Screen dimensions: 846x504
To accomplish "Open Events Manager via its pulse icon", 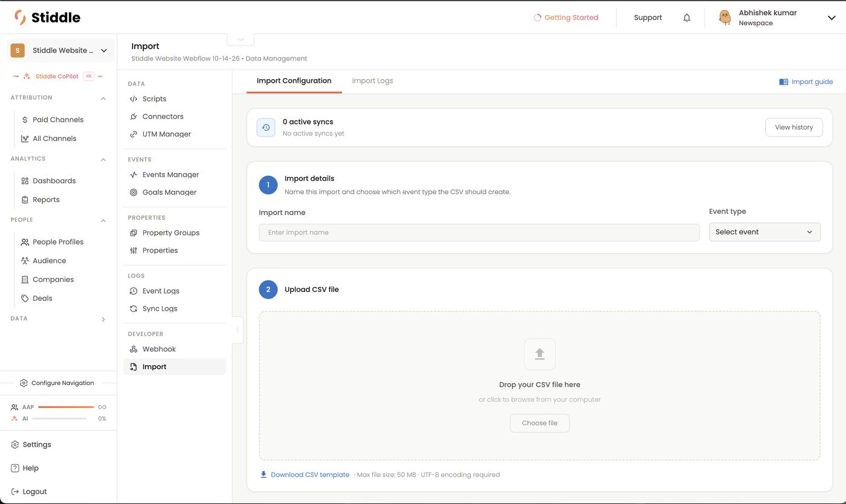I will 134,175.
